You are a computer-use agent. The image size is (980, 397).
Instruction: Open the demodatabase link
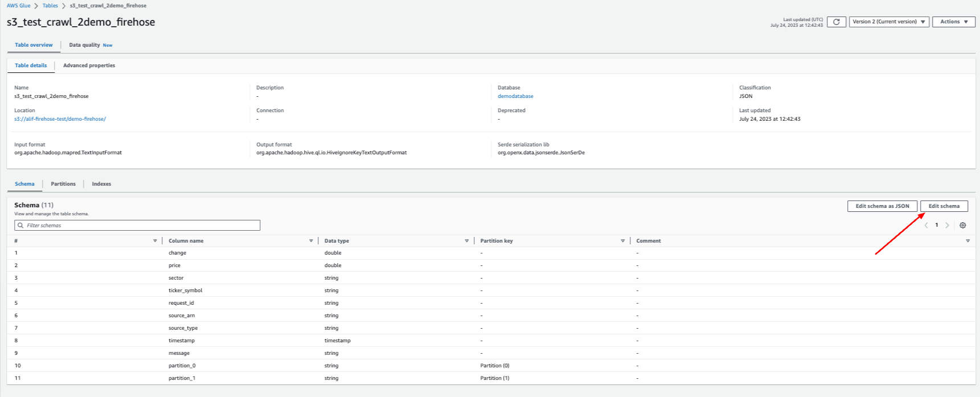pyautogui.click(x=515, y=96)
